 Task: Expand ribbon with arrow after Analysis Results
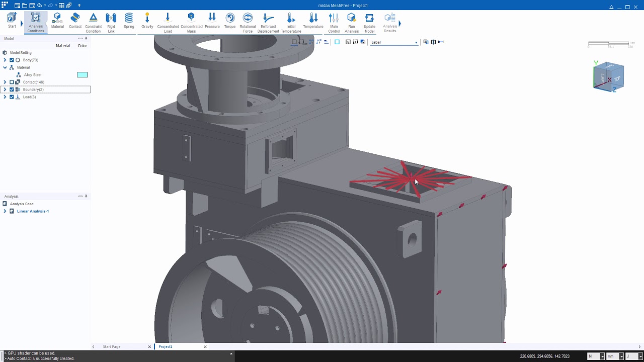[400, 23]
